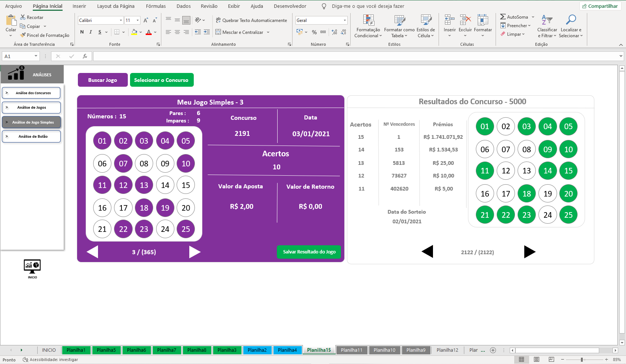The height and width of the screenshot is (364, 626).
Task: Click Salvar Resultado do Jogo
Action: 309,252
